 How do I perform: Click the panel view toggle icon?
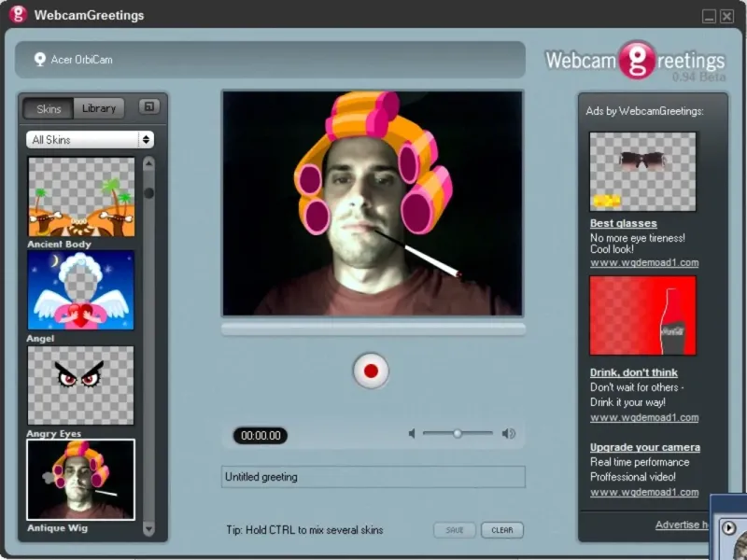[148, 107]
